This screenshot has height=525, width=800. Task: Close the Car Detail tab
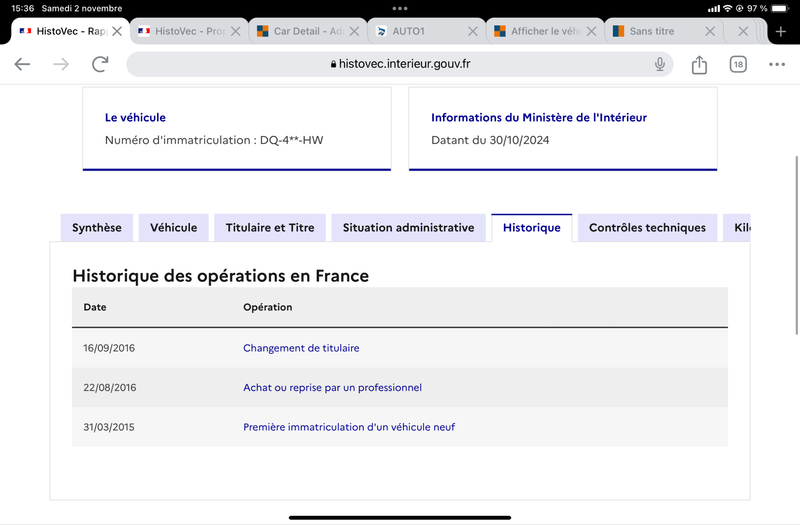coord(354,32)
